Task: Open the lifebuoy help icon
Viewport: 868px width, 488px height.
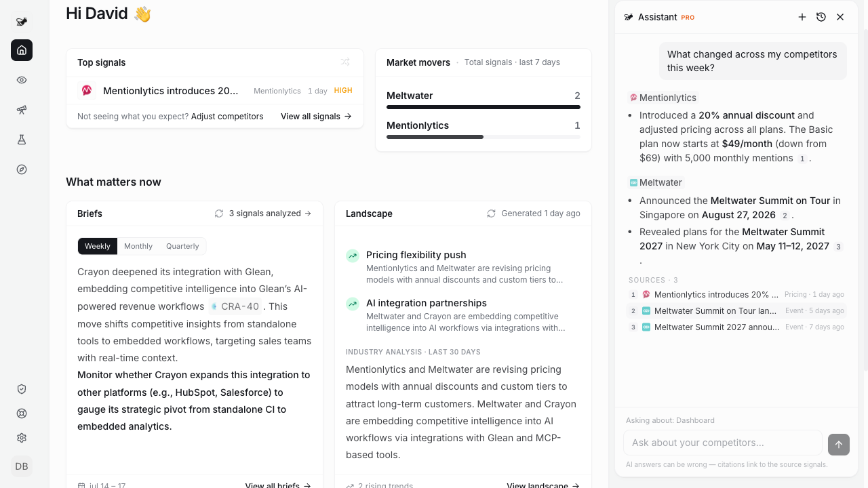Action: tap(22, 413)
